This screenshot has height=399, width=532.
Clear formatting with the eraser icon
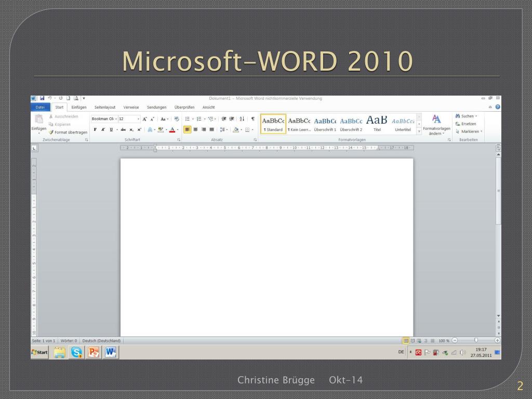click(x=177, y=119)
